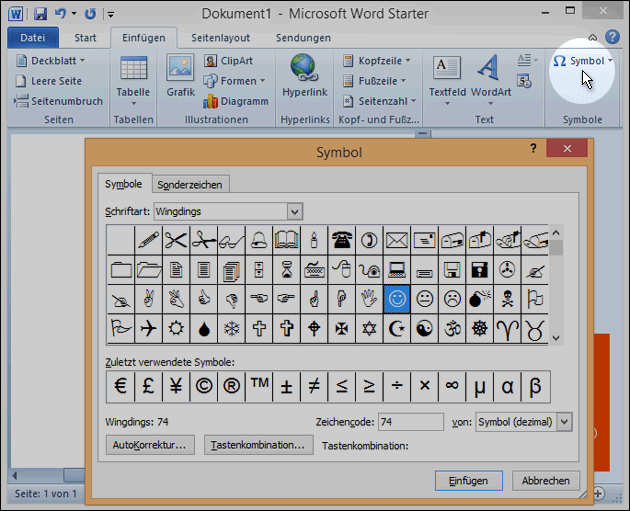Customize quick access toolbar arrow
630x511 pixels.
click(x=110, y=14)
